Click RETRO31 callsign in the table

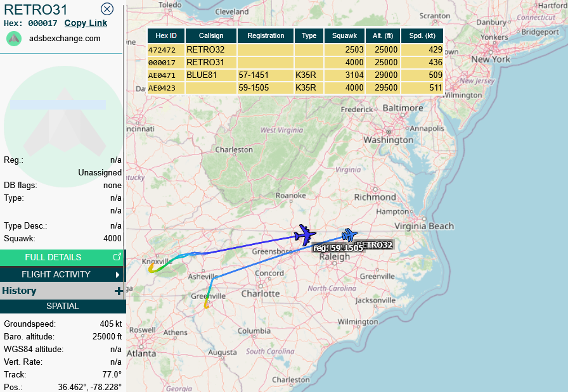pyautogui.click(x=211, y=63)
